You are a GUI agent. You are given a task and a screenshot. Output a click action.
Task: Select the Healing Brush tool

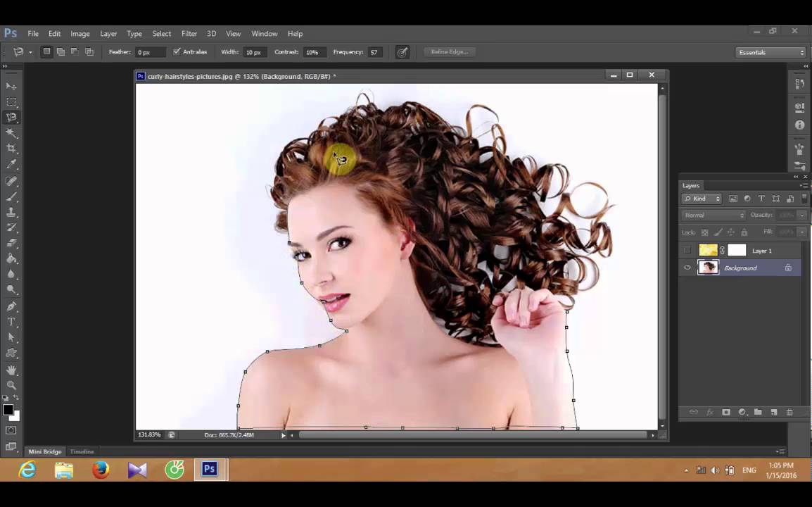click(x=11, y=181)
